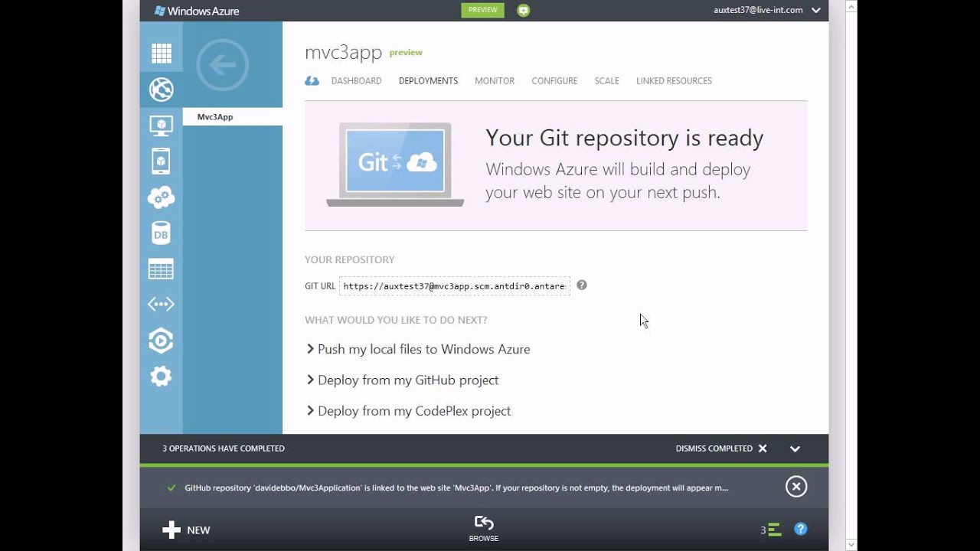Open the notifications count indicator
Screen dimensions: 980x551
click(x=770, y=530)
